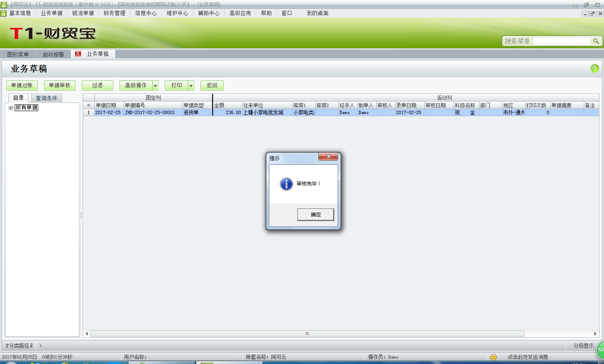604x364 pixels.
Task: Open the 打印 dropdown arrow
Action: tap(191, 85)
